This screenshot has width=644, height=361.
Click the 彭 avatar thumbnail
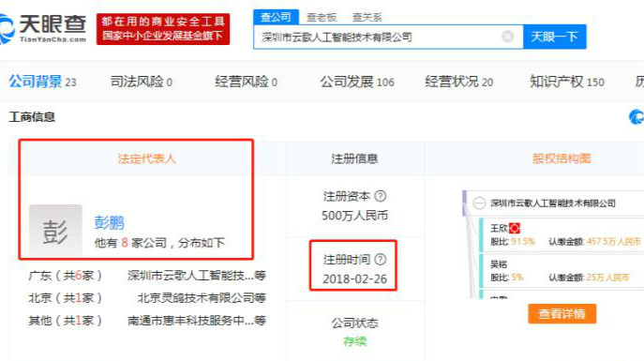click(55, 231)
